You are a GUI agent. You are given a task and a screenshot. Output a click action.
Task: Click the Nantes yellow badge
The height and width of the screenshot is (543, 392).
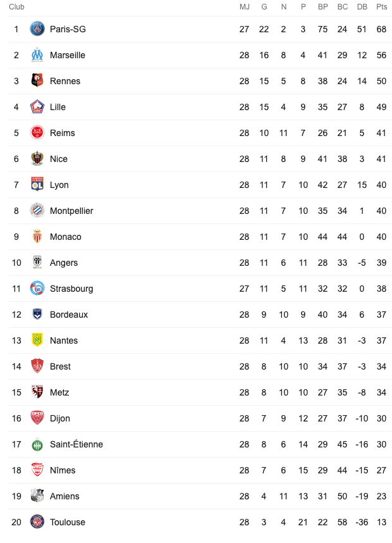pos(37,340)
